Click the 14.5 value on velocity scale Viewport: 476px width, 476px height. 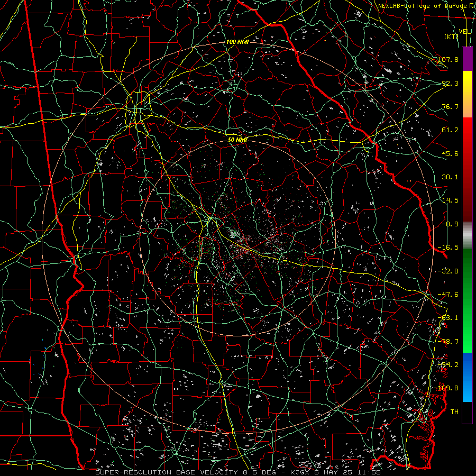pyautogui.click(x=450, y=200)
